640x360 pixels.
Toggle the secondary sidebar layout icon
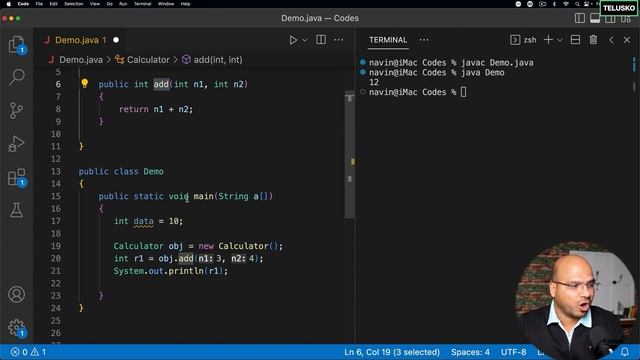(x=611, y=18)
